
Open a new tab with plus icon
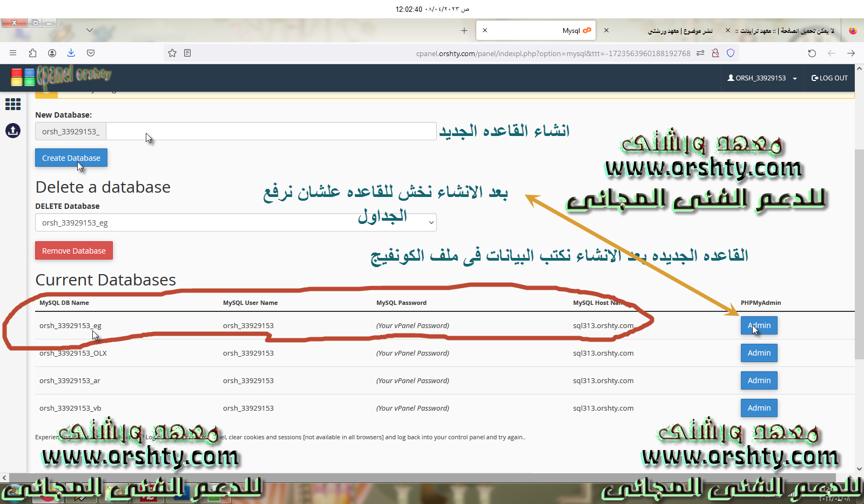coord(464,31)
